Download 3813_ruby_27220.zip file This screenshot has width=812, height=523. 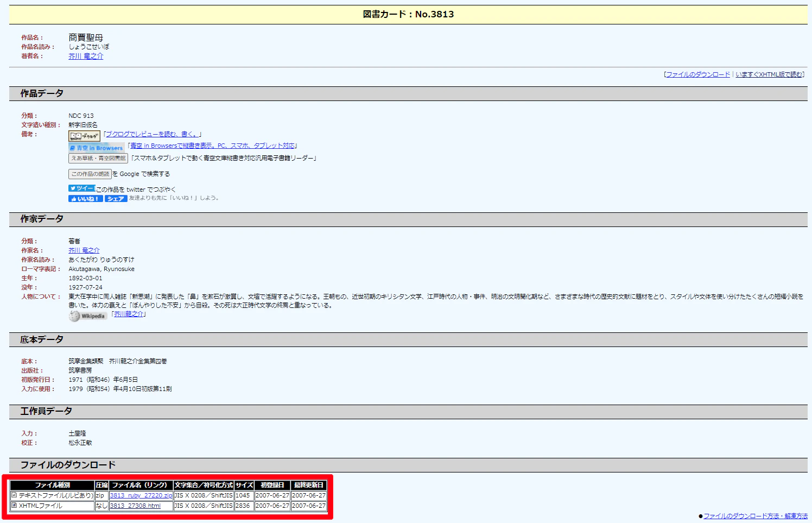[141, 495]
